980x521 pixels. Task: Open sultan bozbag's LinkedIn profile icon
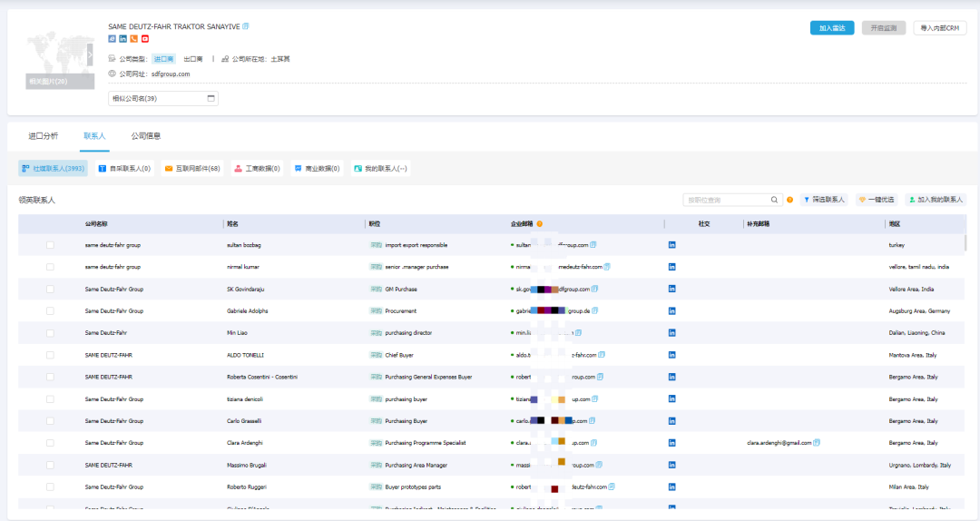pyautogui.click(x=672, y=245)
